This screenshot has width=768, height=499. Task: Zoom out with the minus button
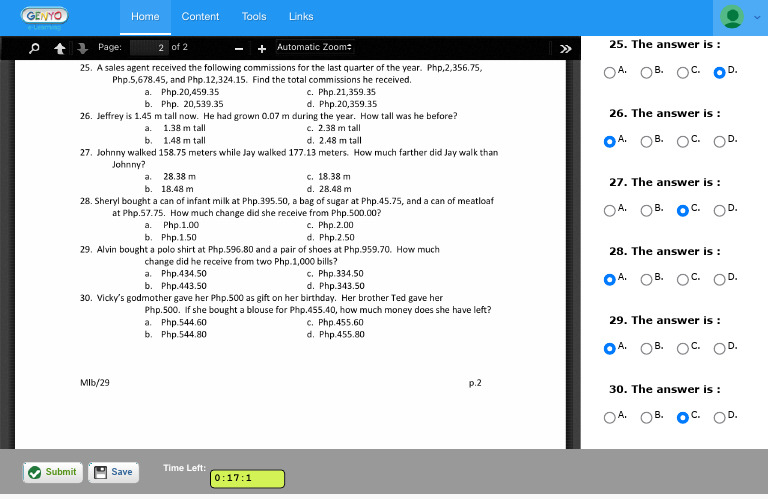pos(239,48)
